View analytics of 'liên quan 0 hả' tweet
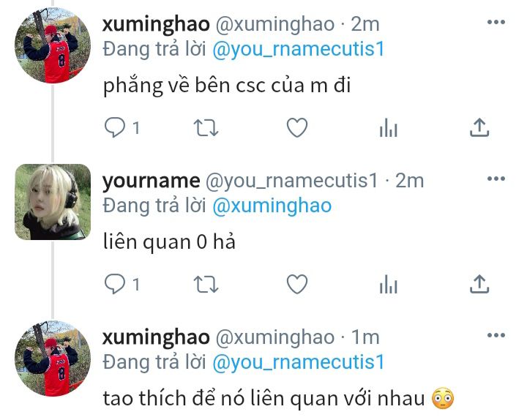The width and height of the screenshot is (527, 420). pyautogui.click(x=388, y=284)
